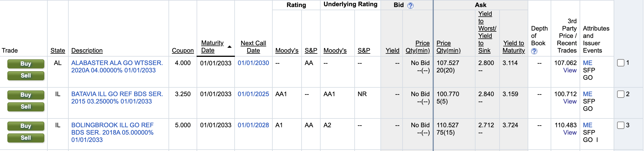Sort bonds by Coupon header
The width and height of the screenshot is (644, 151).
click(183, 50)
